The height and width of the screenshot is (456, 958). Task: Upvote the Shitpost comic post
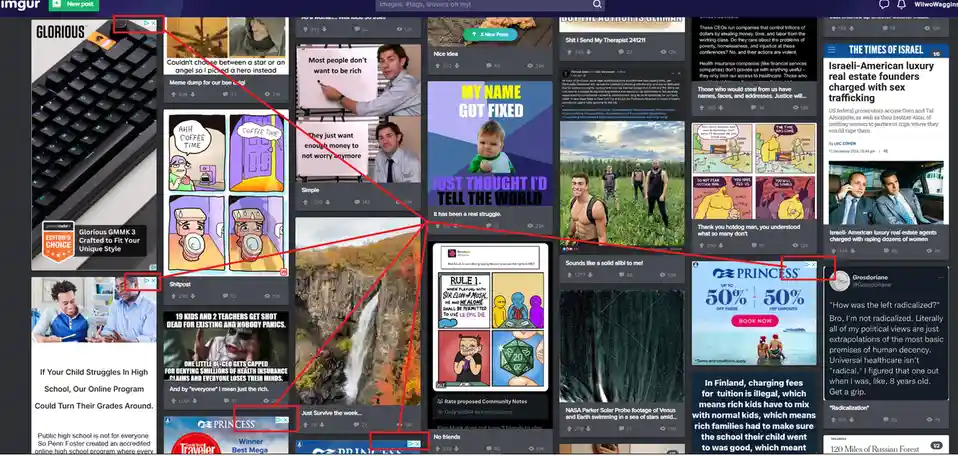point(173,296)
